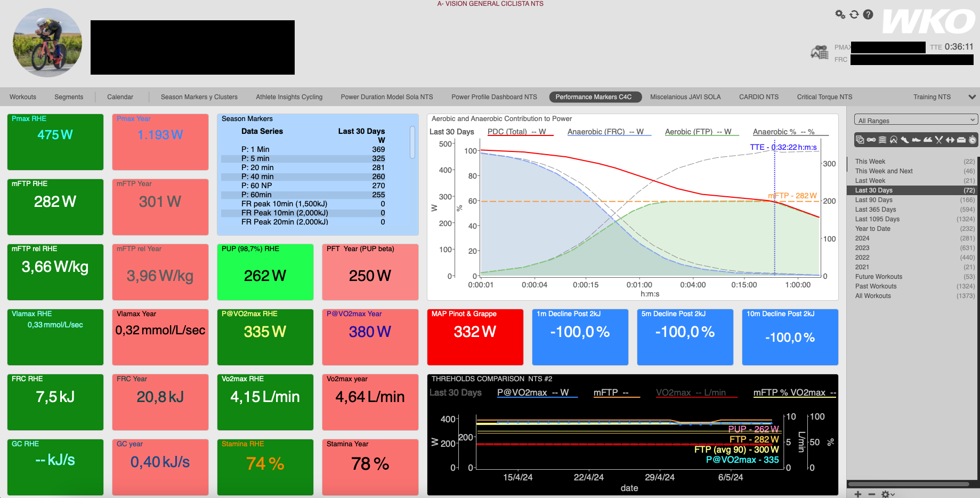The width and height of the screenshot is (980, 498).
Task: Filter ranges by swimming wave icon
Action: [928, 140]
